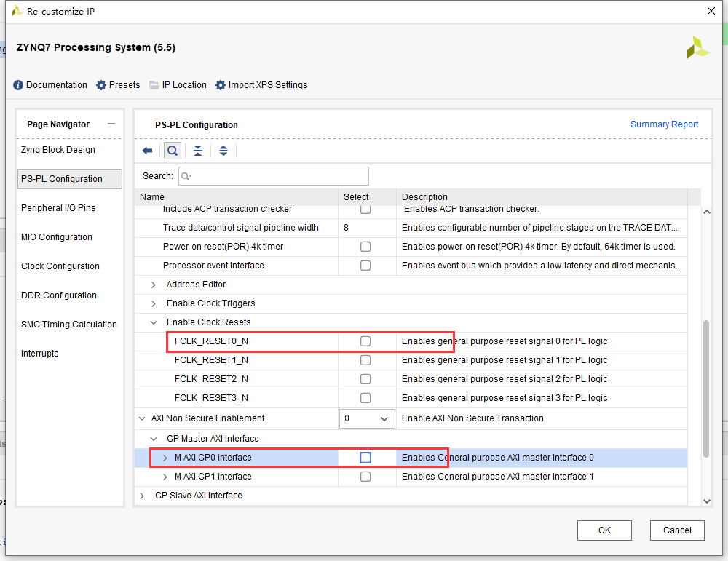Collapse Page Navigator with minus icon
Image resolution: width=728 pixels, height=561 pixels.
(x=111, y=124)
